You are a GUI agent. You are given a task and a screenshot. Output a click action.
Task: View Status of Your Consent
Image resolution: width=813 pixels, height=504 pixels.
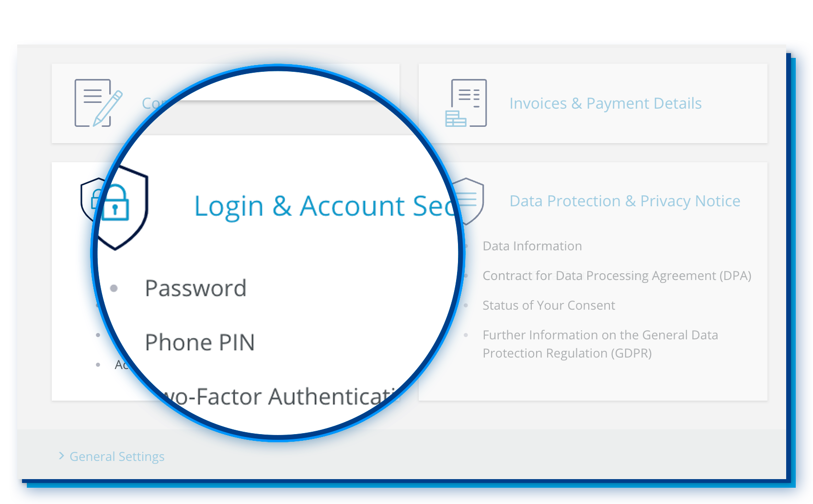point(549,305)
